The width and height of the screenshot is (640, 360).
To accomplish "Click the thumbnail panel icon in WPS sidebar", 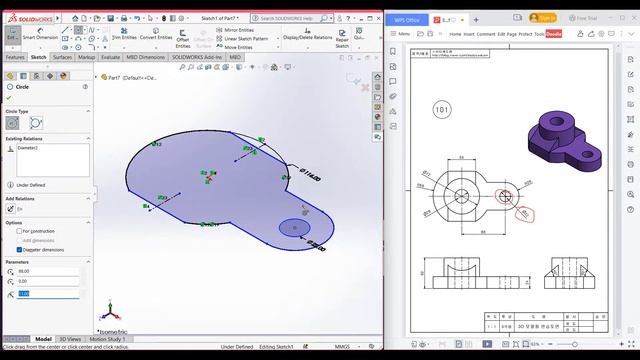I will [393, 67].
